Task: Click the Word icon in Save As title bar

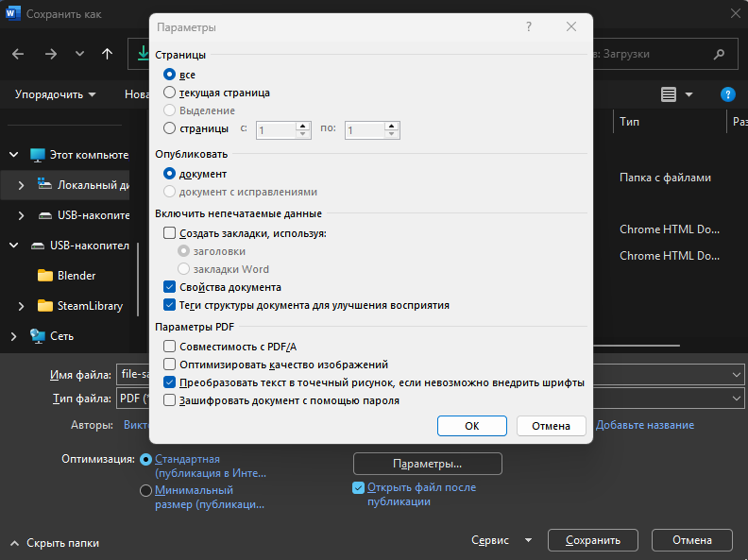Action: coord(13,13)
